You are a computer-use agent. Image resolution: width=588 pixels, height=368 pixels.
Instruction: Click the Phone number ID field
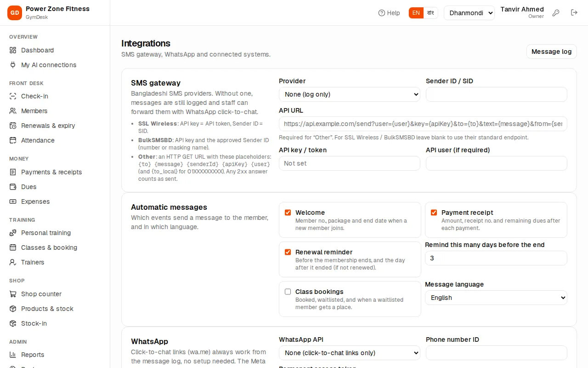[x=497, y=353]
